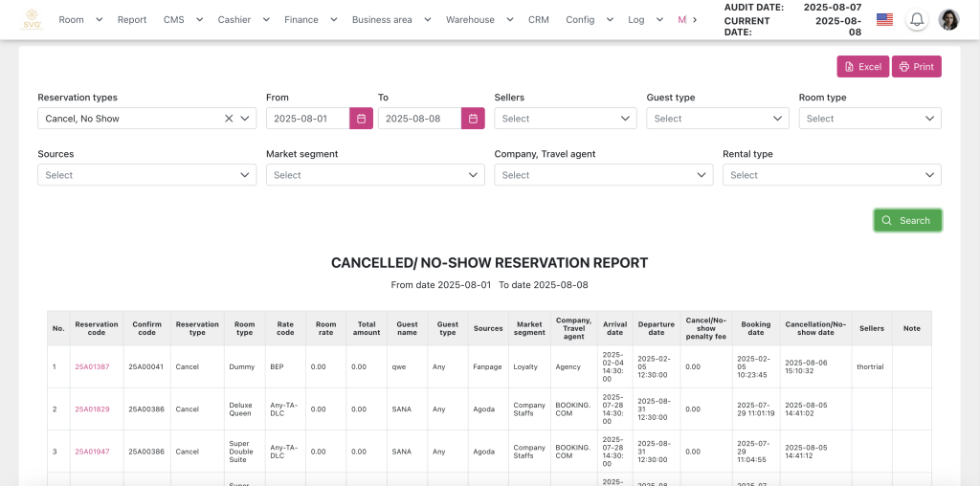Click the US flag language icon
This screenshot has height=486, width=980.
pyautogui.click(x=884, y=19)
